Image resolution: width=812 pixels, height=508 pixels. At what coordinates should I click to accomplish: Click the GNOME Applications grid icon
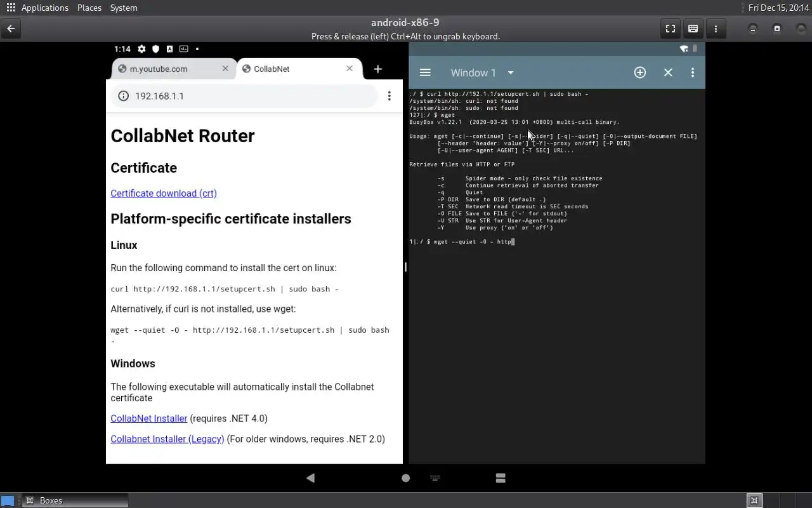(x=11, y=8)
